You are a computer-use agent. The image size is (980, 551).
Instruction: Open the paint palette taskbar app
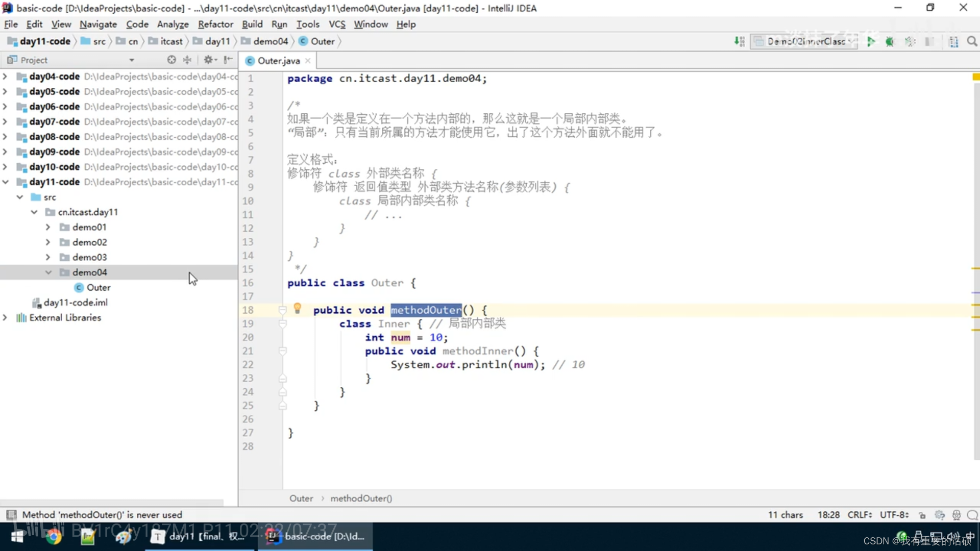[124, 537]
